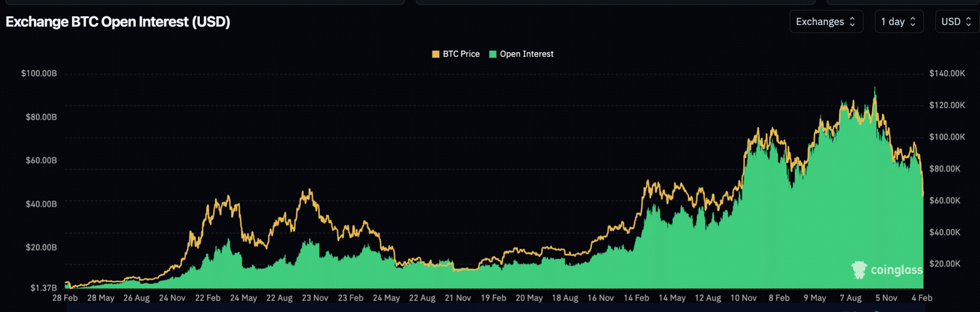Image resolution: width=980 pixels, height=312 pixels.
Task: Select the 4 Feb date on axis
Action: click(922, 298)
